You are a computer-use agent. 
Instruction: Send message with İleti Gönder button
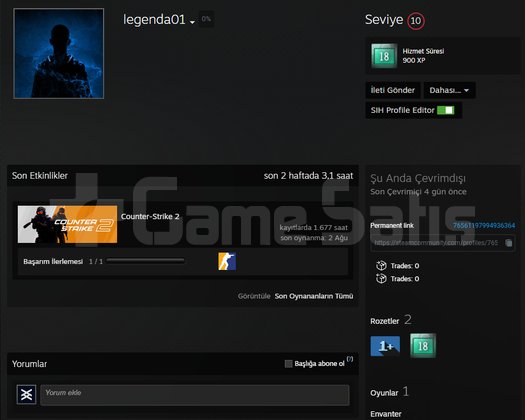[x=393, y=90]
